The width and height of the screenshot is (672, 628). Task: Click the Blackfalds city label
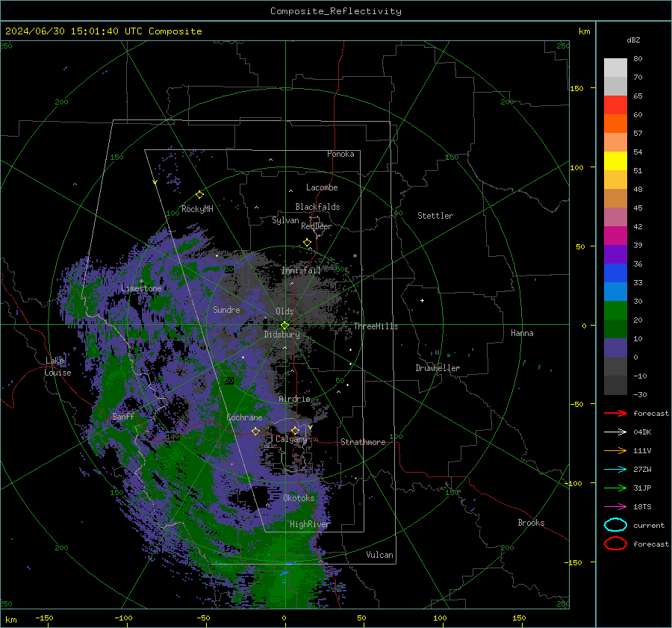(317, 207)
